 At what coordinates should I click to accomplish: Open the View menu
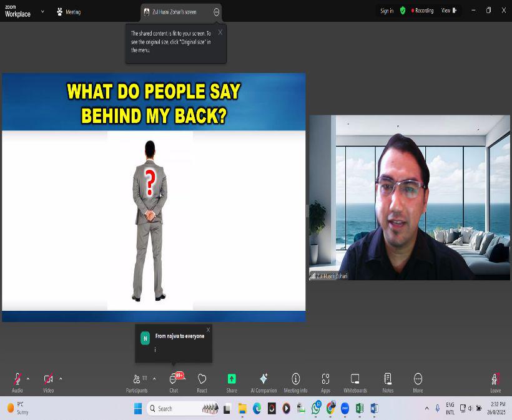449,11
